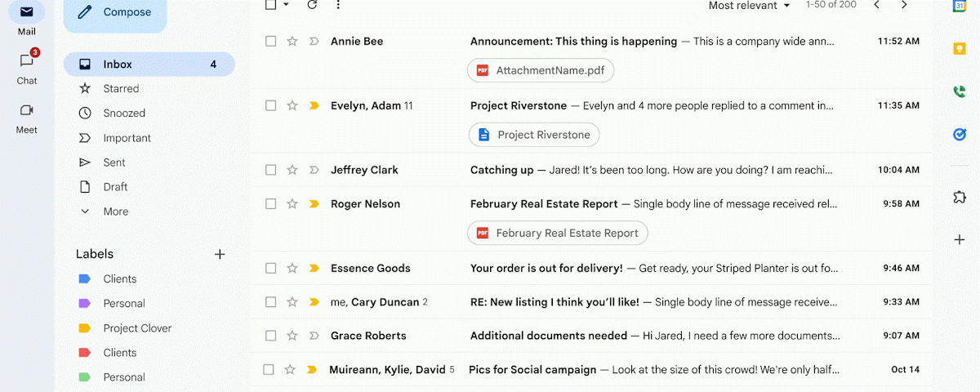Open Google Tasks in the side panel
Image resolution: width=980 pixels, height=392 pixels.
(x=959, y=135)
